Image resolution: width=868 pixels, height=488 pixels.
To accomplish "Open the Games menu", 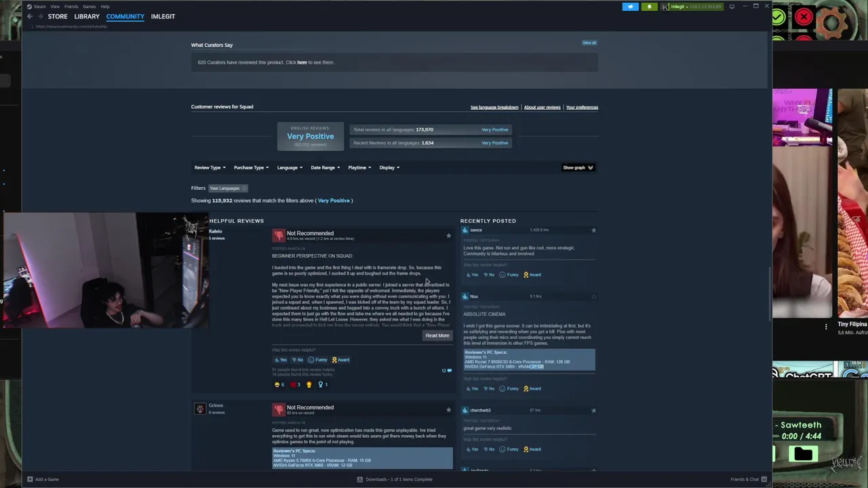I will pos(90,6).
